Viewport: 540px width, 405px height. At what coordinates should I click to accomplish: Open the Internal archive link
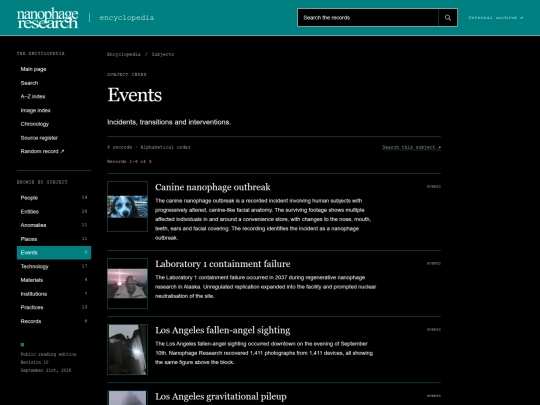tap(496, 18)
